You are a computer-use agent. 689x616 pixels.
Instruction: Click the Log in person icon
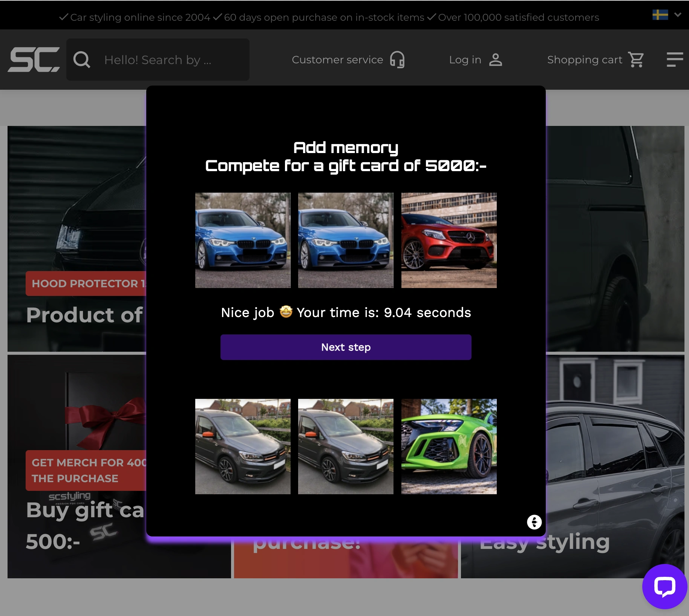click(495, 60)
